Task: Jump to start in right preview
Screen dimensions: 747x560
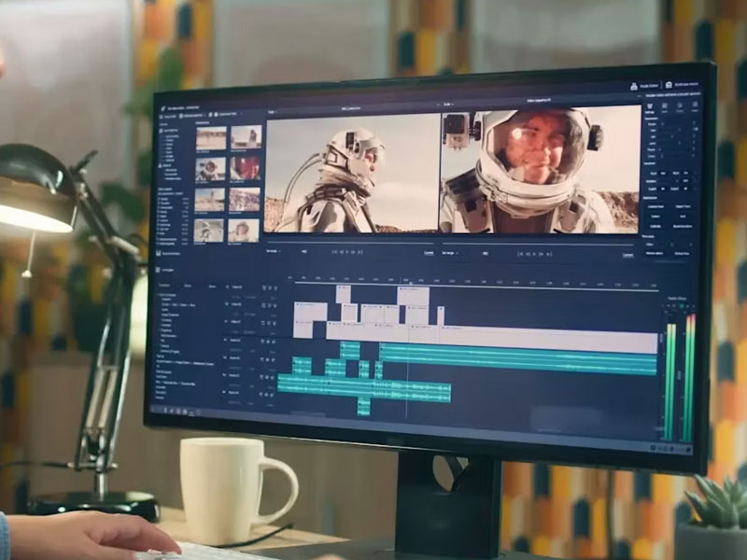Action: coord(521,254)
